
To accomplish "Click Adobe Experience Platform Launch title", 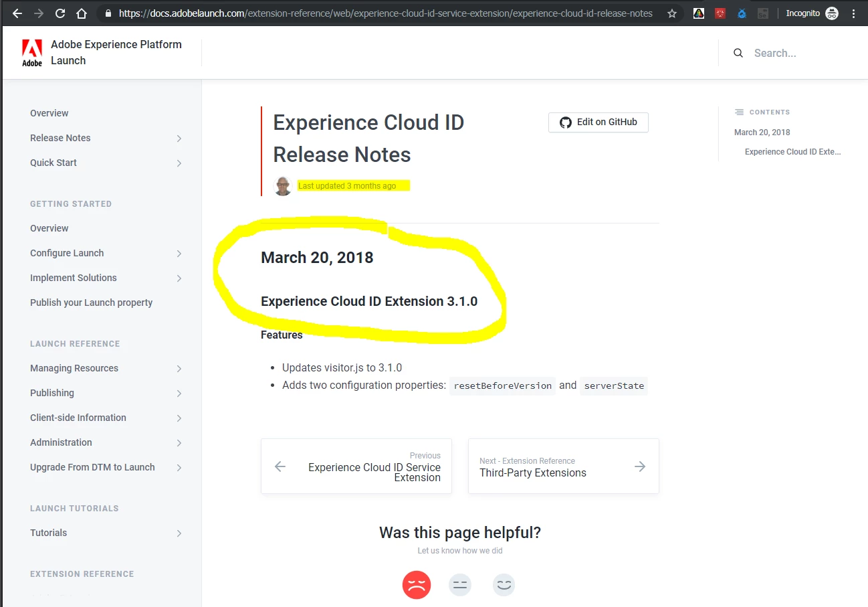I will pyautogui.click(x=116, y=52).
